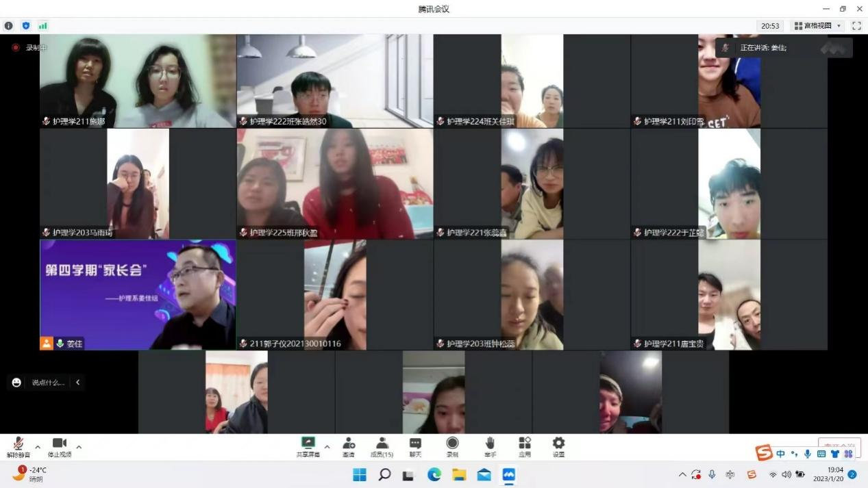Open meeting Settings (设置) gear
868x488 pixels.
[x=558, y=444]
